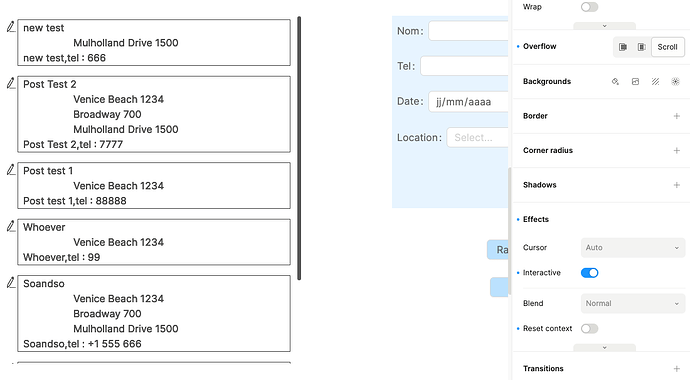Screen dimensions: 690x380
Task: Click the contact list vertical scrollbar
Action: point(299,148)
